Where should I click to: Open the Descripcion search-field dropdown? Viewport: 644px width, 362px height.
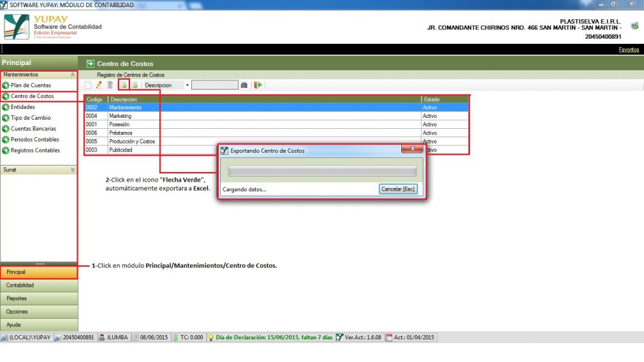(x=187, y=85)
